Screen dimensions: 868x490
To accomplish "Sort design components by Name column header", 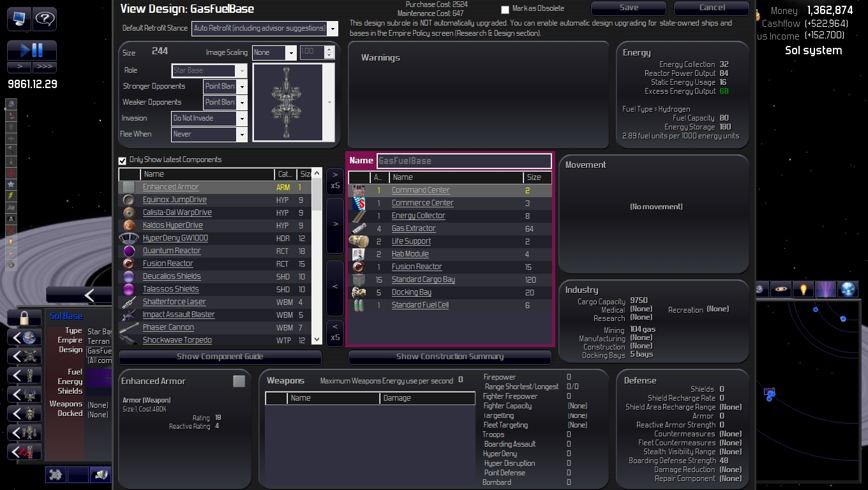I will (x=456, y=177).
